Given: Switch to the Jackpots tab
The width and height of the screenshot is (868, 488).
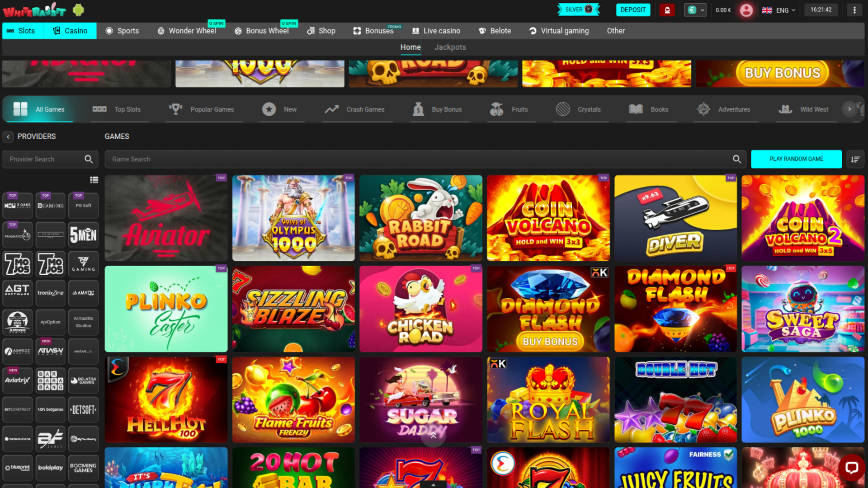Looking at the screenshot, I should [x=450, y=47].
